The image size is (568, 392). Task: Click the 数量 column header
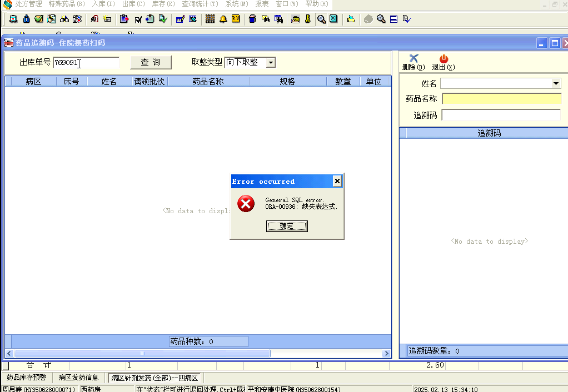(x=343, y=82)
